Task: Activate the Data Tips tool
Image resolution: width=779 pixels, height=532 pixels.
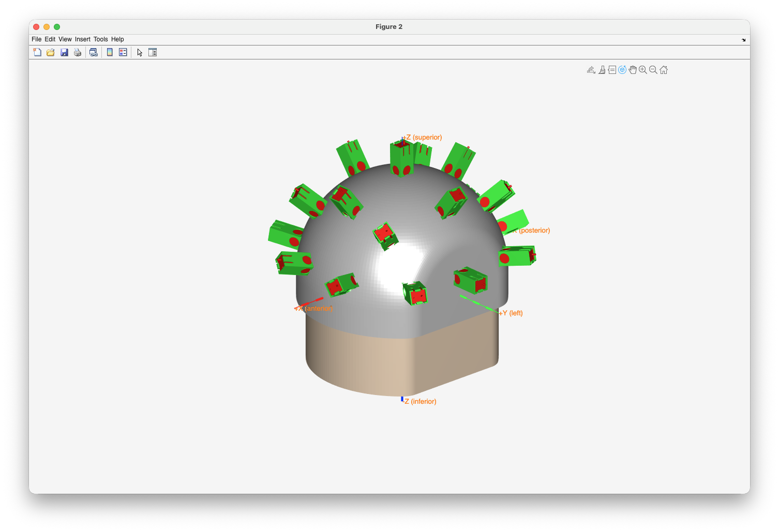Action: pos(612,70)
